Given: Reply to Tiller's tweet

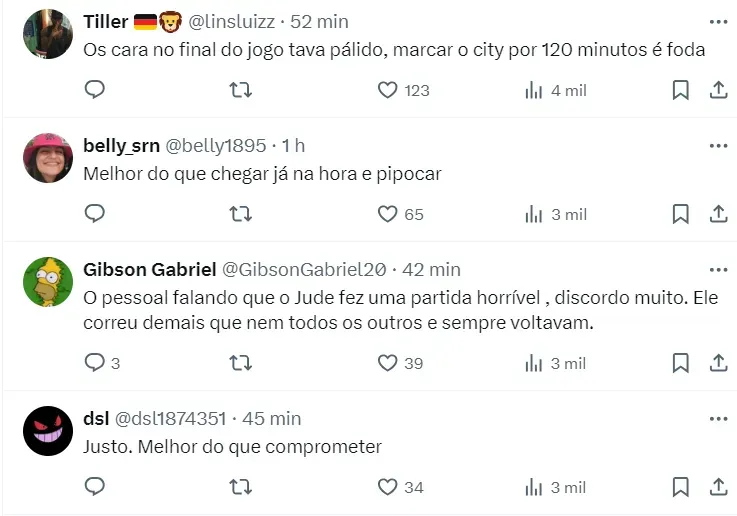Looking at the screenshot, I should pyautogui.click(x=95, y=90).
